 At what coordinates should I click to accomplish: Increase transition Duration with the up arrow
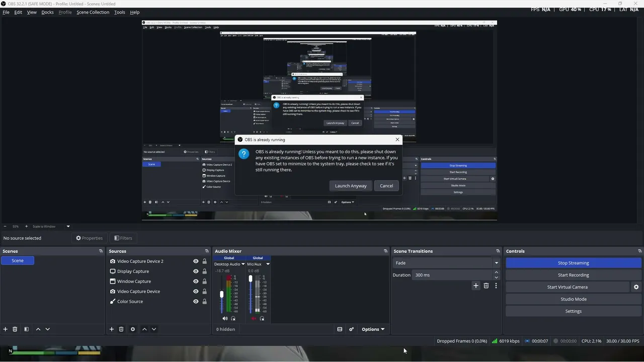tap(497, 273)
